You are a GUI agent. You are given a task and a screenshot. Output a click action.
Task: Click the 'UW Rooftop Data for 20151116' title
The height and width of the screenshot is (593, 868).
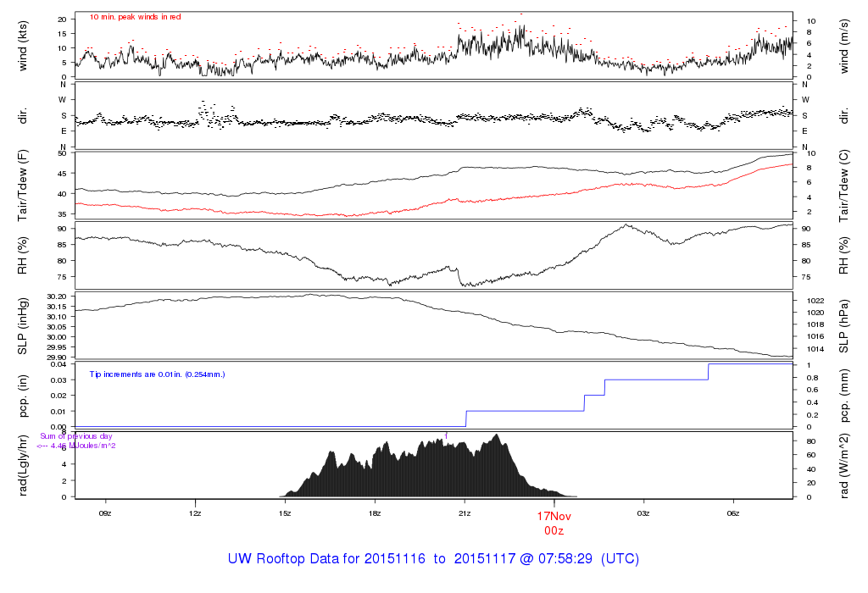[x=326, y=559]
